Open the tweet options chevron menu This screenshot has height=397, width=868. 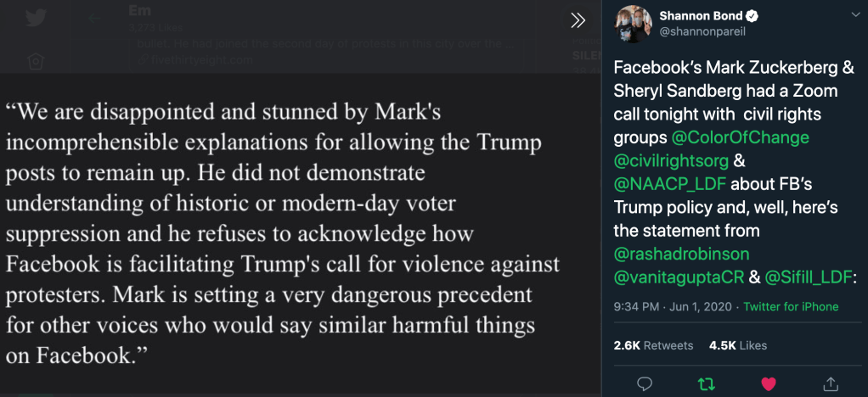(854, 15)
